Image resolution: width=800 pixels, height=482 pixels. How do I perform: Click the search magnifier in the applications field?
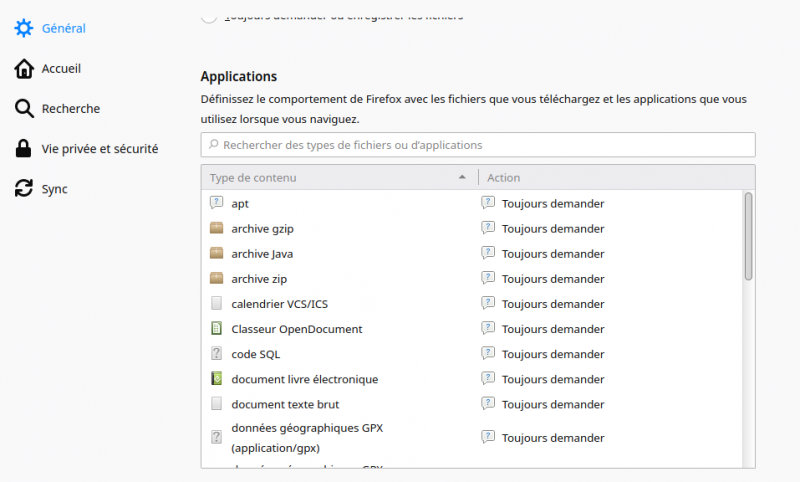pyautogui.click(x=214, y=144)
